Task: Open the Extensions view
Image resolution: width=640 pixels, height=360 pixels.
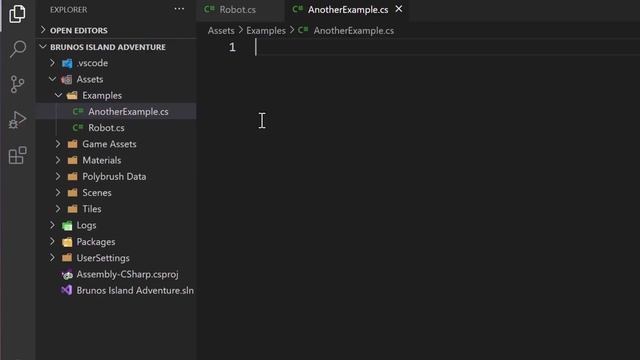Action: pos(18,155)
